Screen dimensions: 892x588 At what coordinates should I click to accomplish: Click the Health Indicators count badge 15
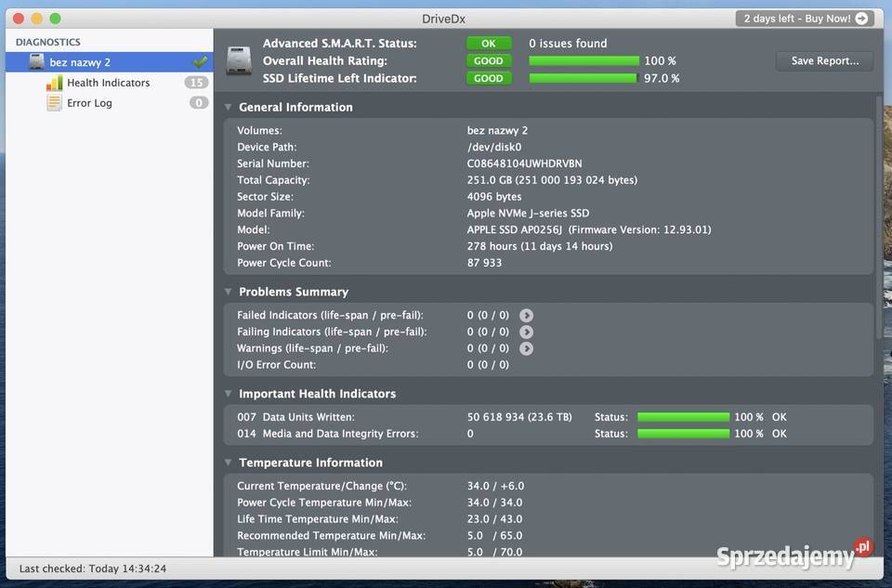[196, 83]
